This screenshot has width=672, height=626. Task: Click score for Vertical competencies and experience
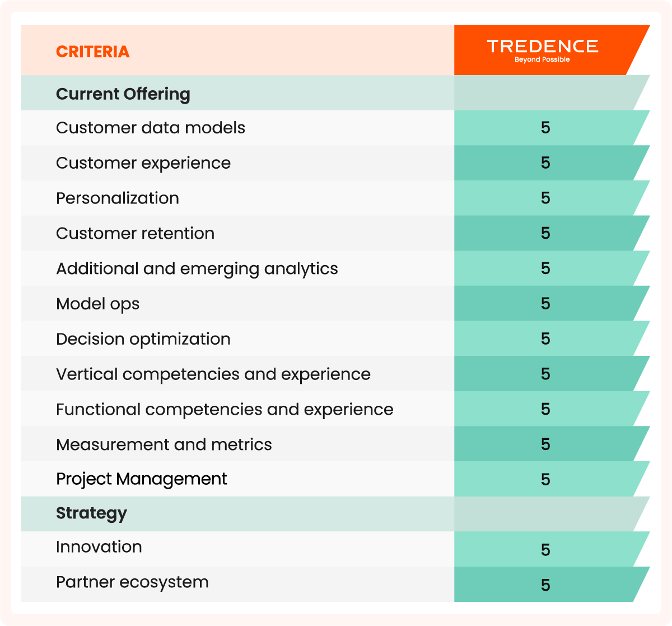pyautogui.click(x=545, y=374)
